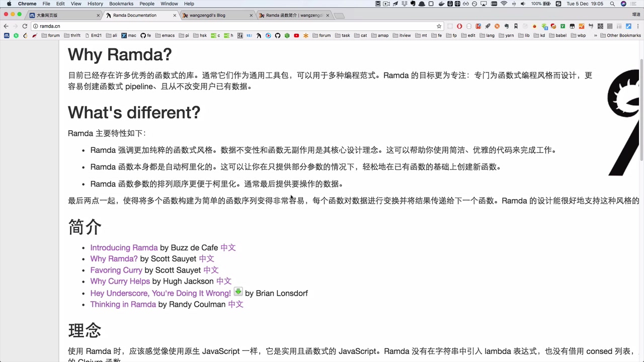Open a new tab with the tab-strip button
Image resolution: width=644 pixels, height=362 pixels.
[340, 16]
